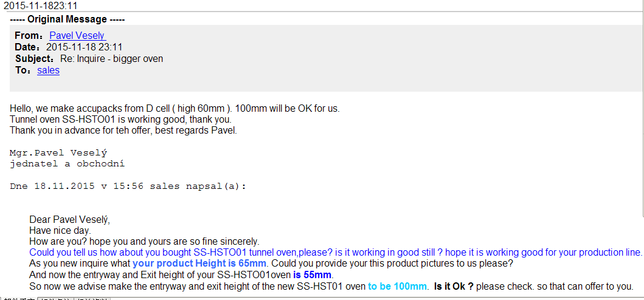
Task: Click the line starting Hello, we make accupacks
Action: [174, 109]
